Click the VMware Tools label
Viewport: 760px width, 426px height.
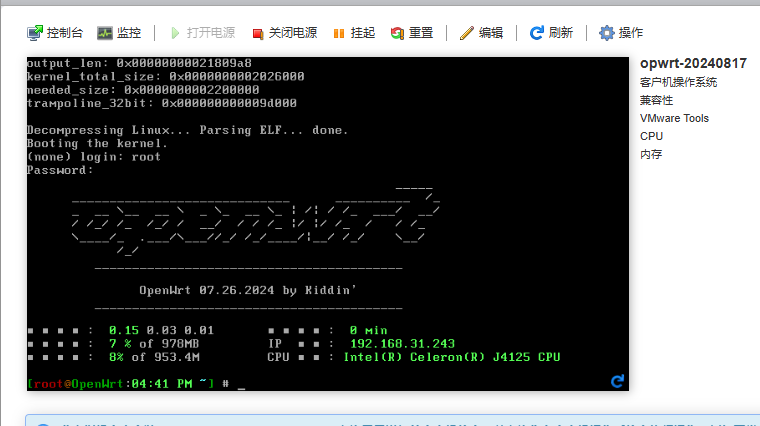click(674, 118)
